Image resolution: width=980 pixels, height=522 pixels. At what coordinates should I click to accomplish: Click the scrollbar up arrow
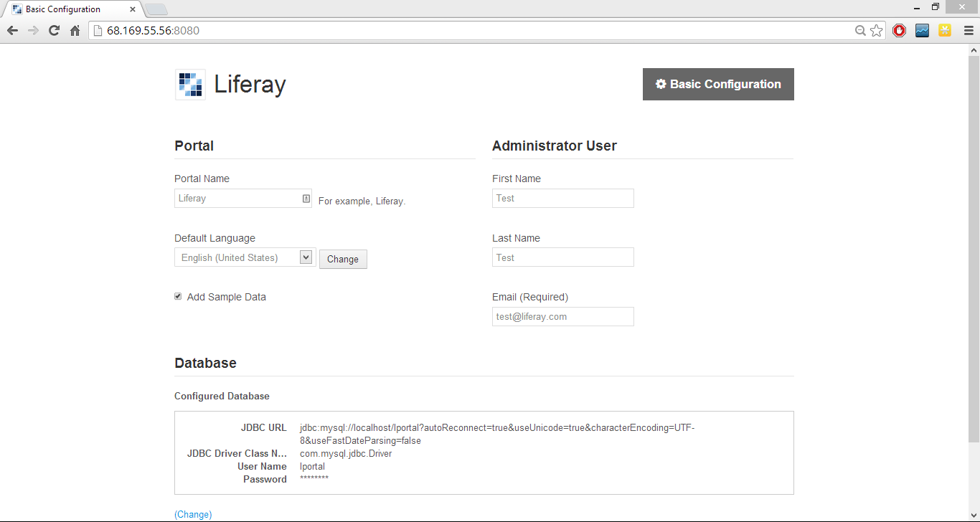point(974,49)
